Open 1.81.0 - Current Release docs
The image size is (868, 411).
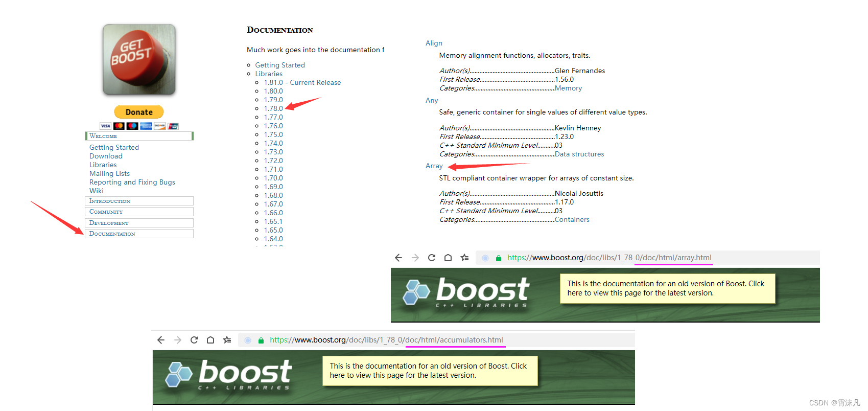(302, 82)
